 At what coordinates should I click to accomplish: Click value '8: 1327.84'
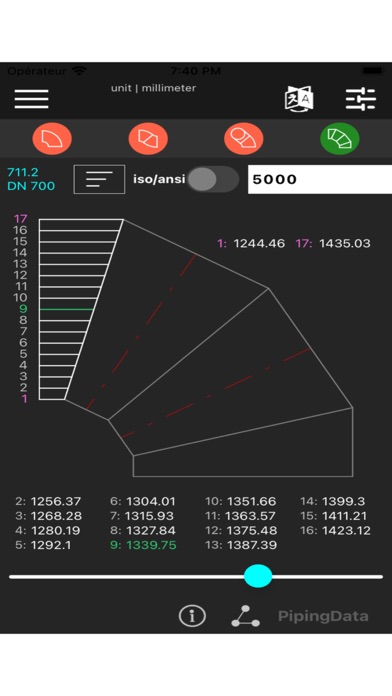(143, 530)
